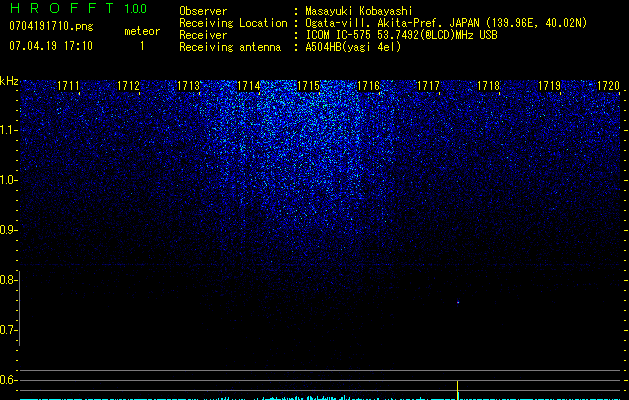The width and height of the screenshot is (629, 400).
Task: Click time marker 1719
Action: [x=549, y=86]
